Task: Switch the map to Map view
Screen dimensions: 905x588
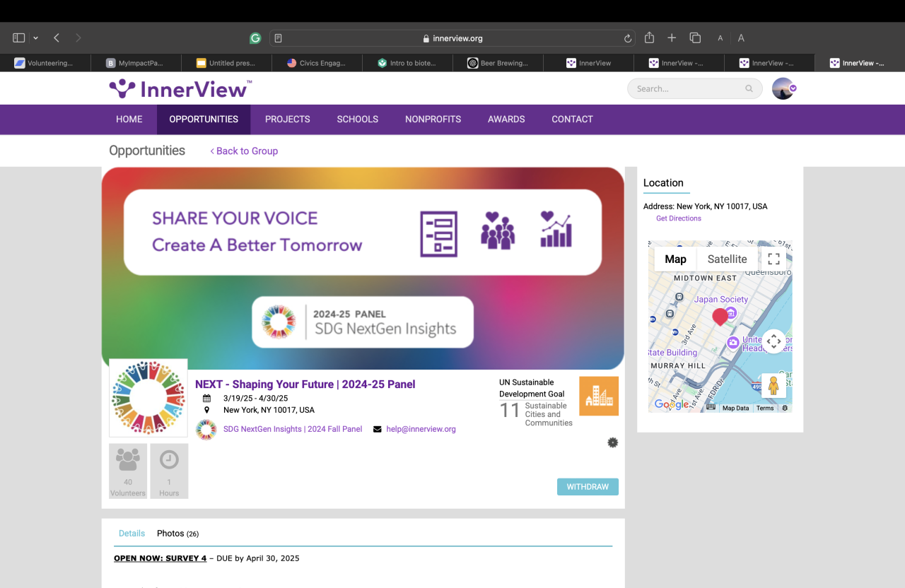Action: pos(675,259)
